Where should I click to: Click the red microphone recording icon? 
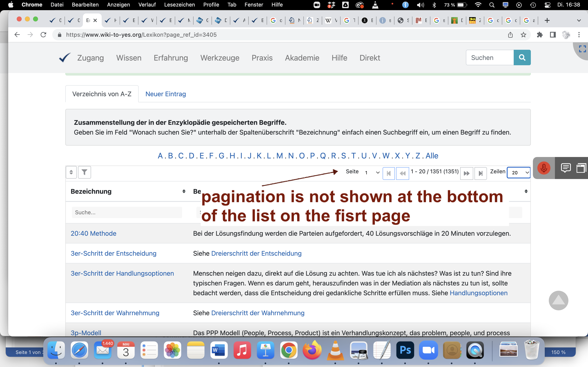tap(544, 168)
